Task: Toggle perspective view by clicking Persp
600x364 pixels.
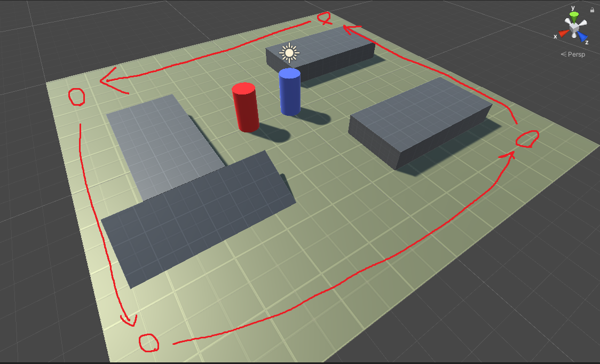Action: click(577, 53)
